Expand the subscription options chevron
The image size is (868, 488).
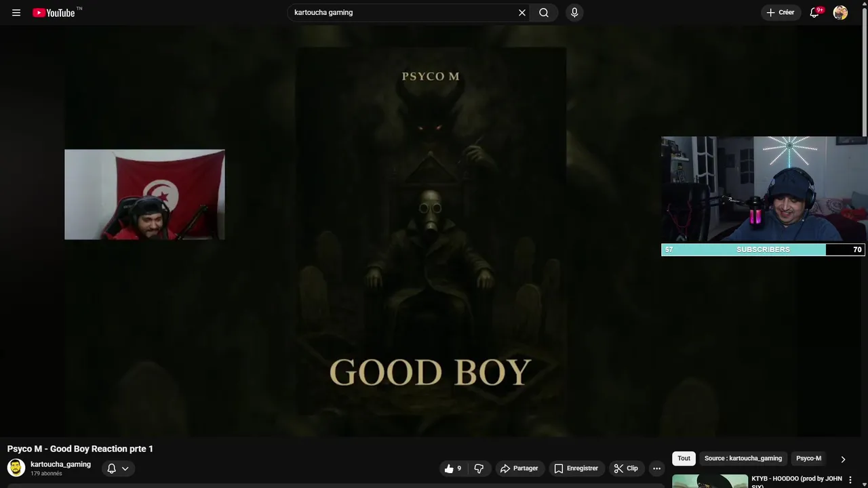point(125,468)
